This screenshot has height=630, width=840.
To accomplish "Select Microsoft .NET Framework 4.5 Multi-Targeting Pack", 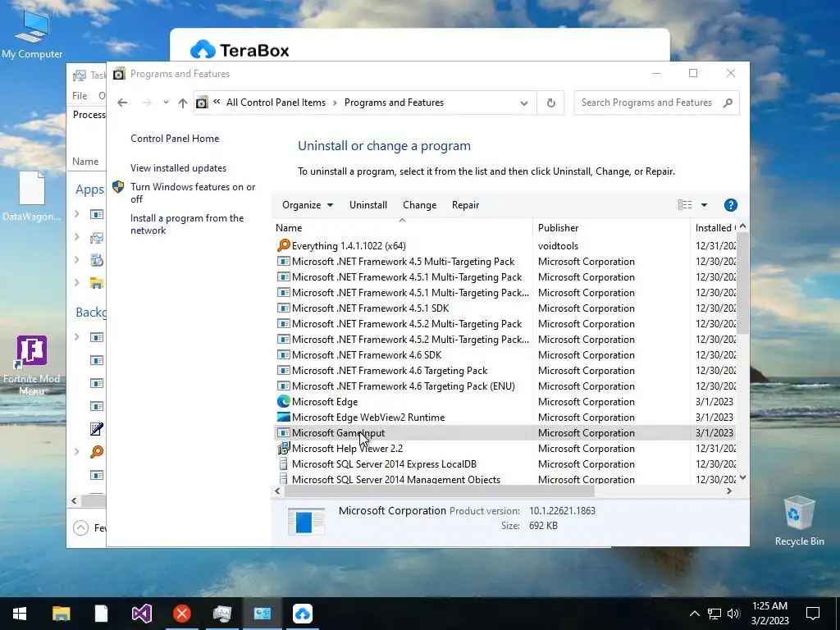I will 504,261.
